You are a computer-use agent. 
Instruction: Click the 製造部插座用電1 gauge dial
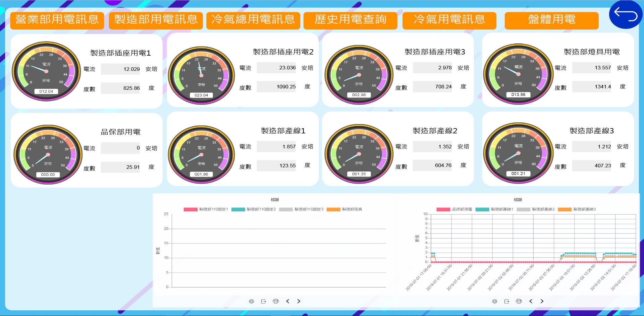tap(46, 71)
